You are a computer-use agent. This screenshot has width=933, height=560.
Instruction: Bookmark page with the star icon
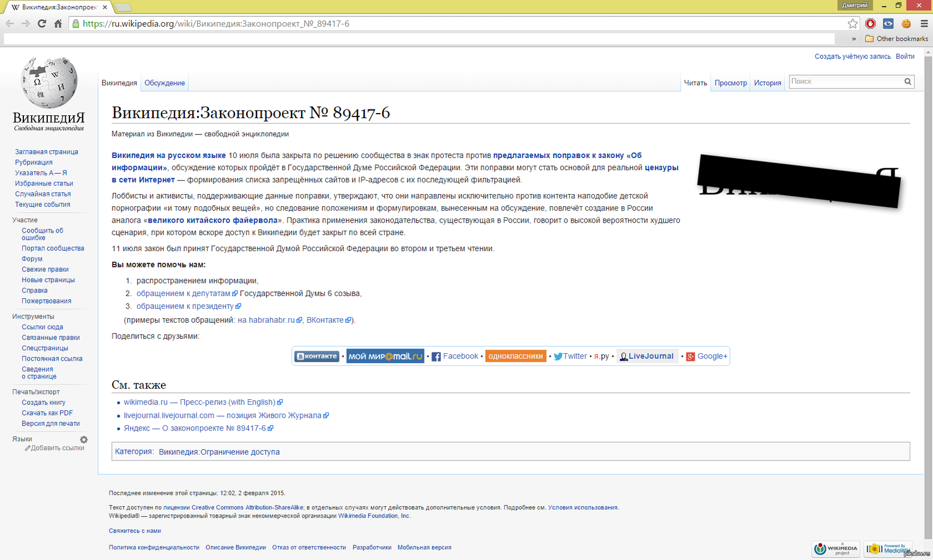(x=853, y=24)
